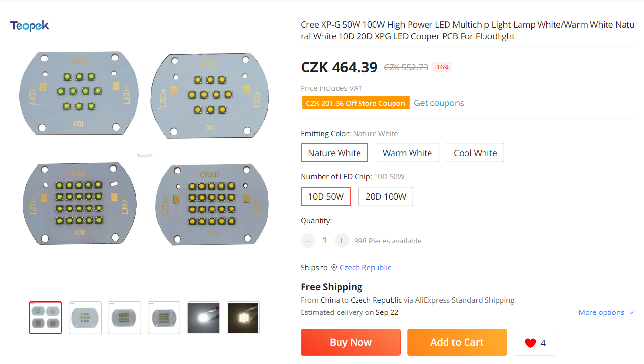View the second product thumbnail image
The width and height of the screenshot is (644, 364).
click(85, 318)
